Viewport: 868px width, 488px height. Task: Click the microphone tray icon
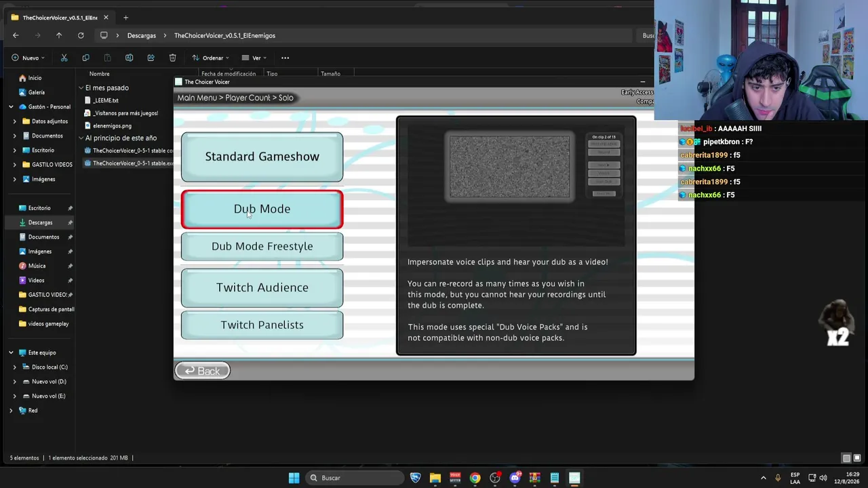pos(778,478)
